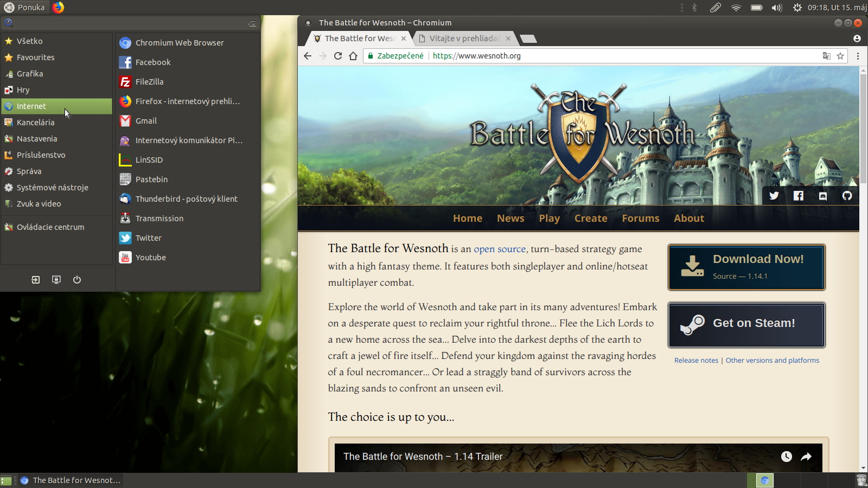Open Other versions and platforms link
This screenshot has height=488, width=868.
(x=773, y=361)
